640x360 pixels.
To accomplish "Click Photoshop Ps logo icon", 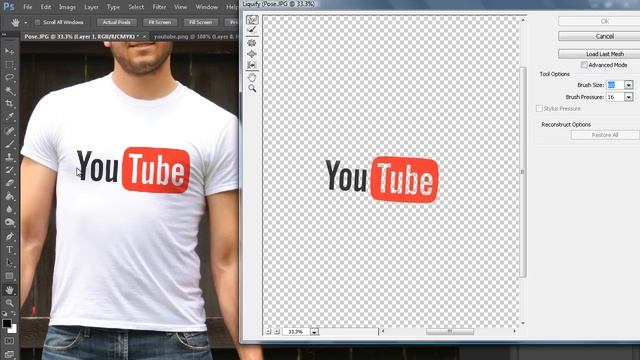I will [x=9, y=7].
